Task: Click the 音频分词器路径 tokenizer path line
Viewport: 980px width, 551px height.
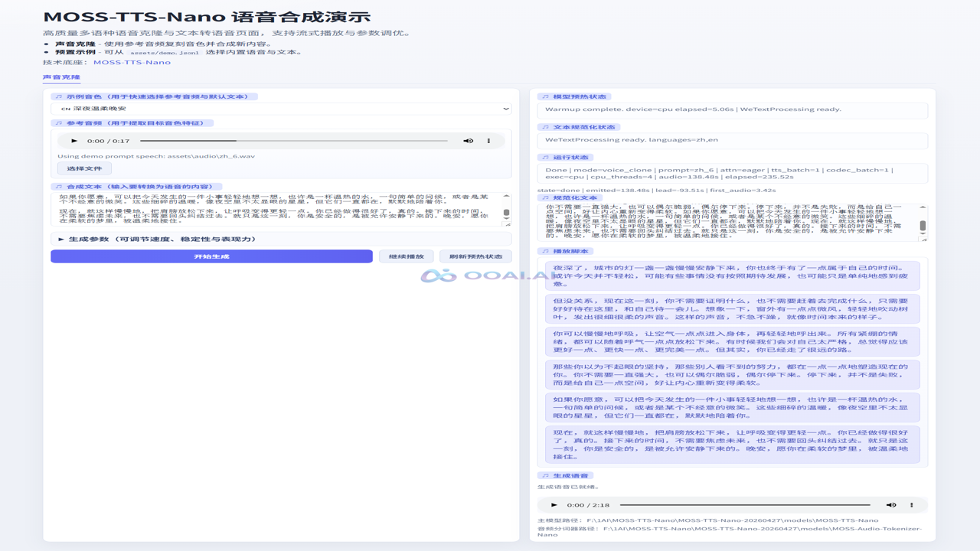Action: coord(730,531)
